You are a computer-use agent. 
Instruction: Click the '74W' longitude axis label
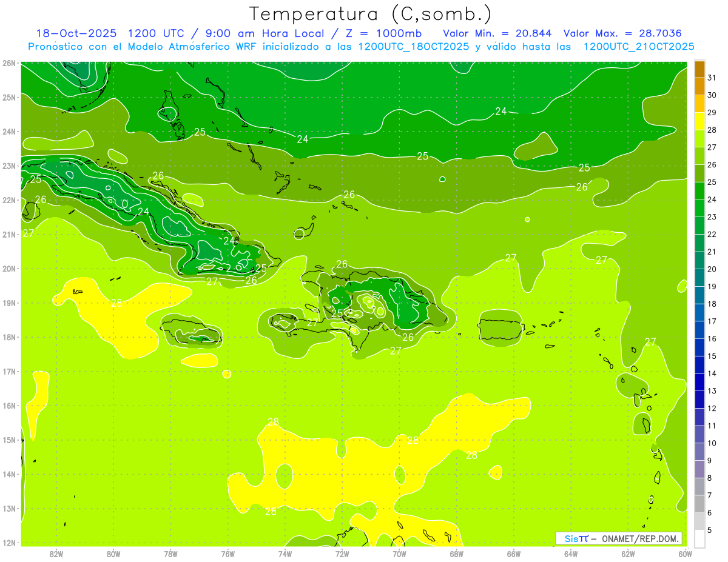285,554
